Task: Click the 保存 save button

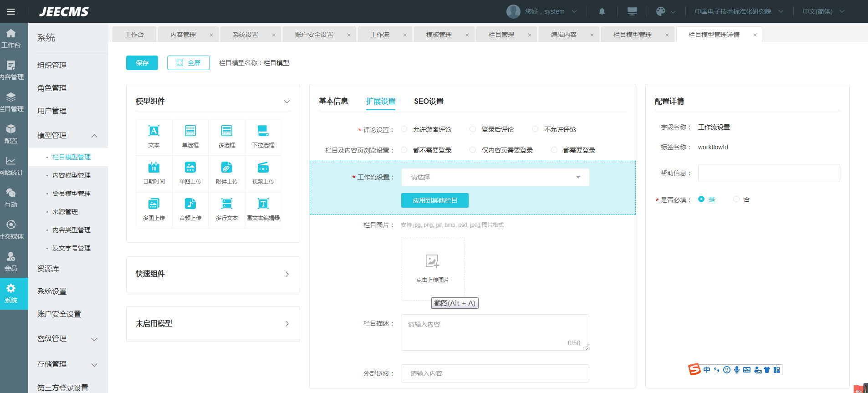Action: click(x=142, y=63)
